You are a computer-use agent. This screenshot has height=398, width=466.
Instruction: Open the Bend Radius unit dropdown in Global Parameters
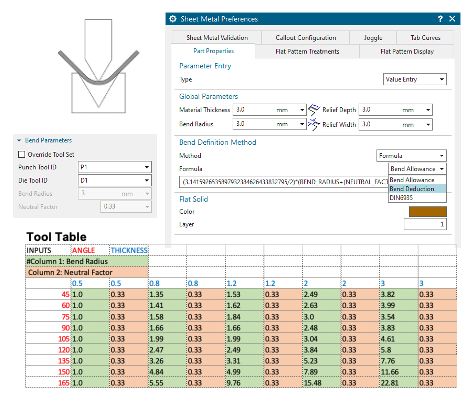[302, 124]
